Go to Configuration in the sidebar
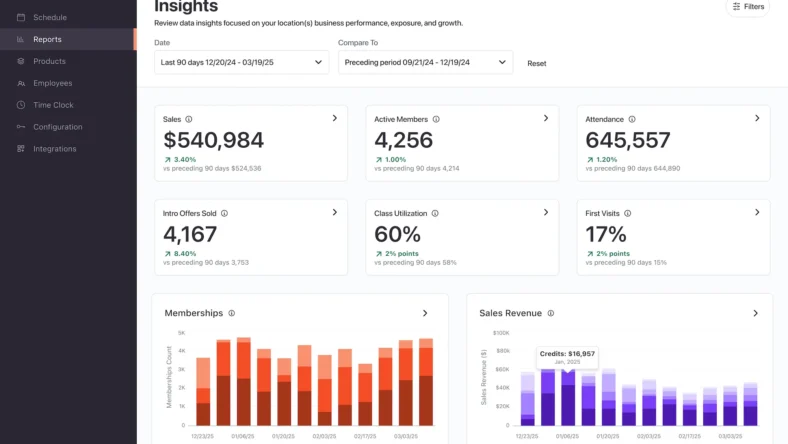The width and height of the screenshot is (788, 444). (x=57, y=127)
